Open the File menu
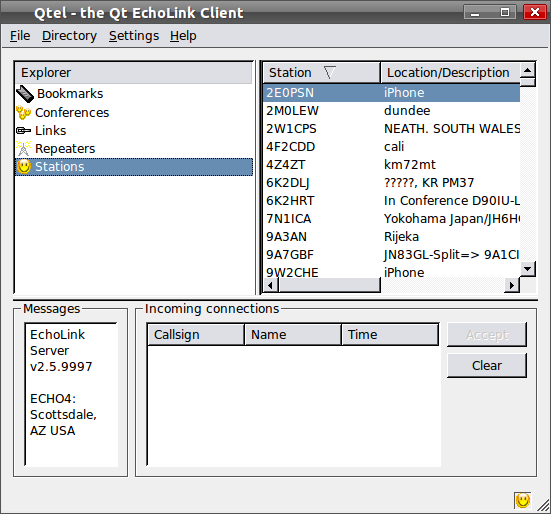Viewport: 551px width, 514px height. click(20, 36)
